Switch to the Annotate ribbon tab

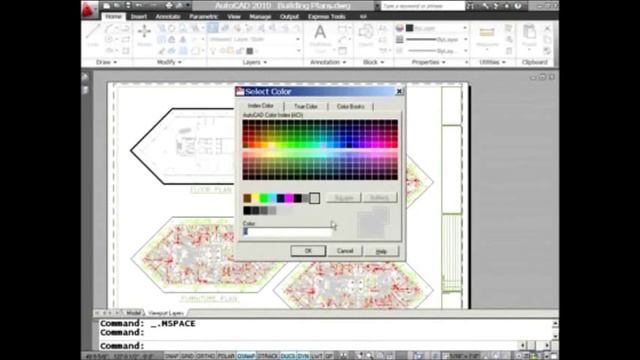pyautogui.click(x=168, y=17)
